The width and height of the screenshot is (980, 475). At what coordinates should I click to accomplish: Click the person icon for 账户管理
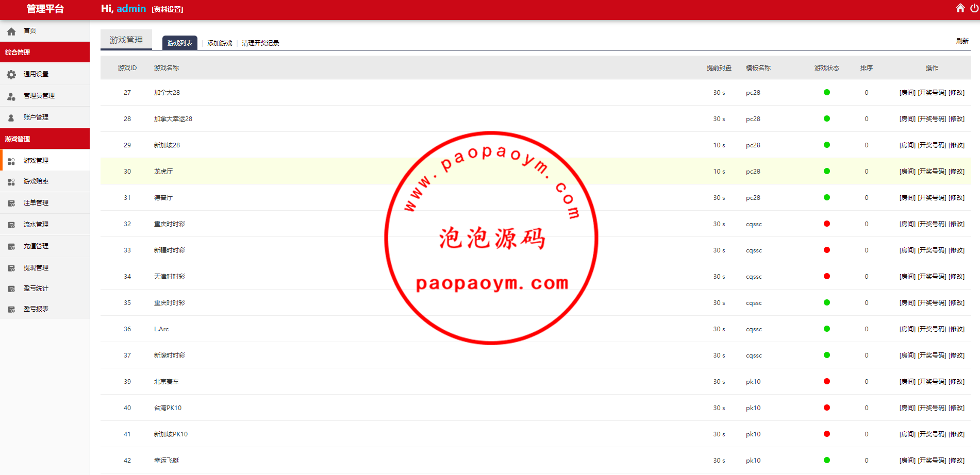pyautogui.click(x=11, y=118)
